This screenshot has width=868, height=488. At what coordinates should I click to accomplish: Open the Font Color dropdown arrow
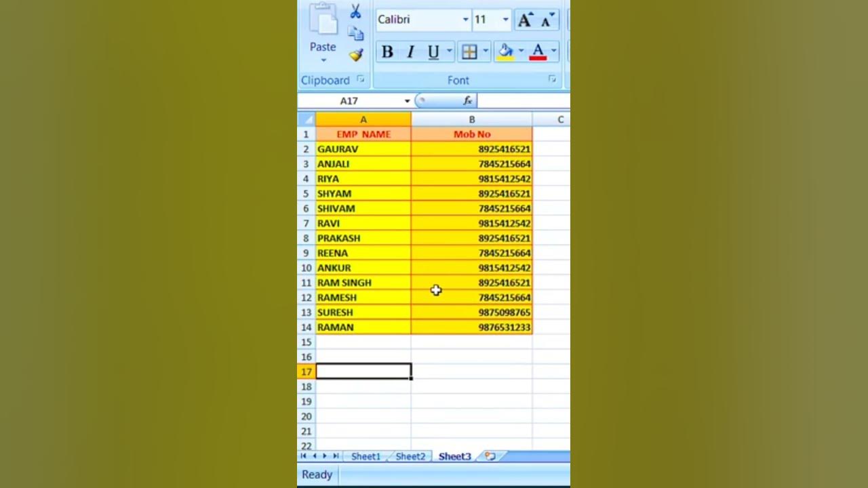(x=553, y=52)
